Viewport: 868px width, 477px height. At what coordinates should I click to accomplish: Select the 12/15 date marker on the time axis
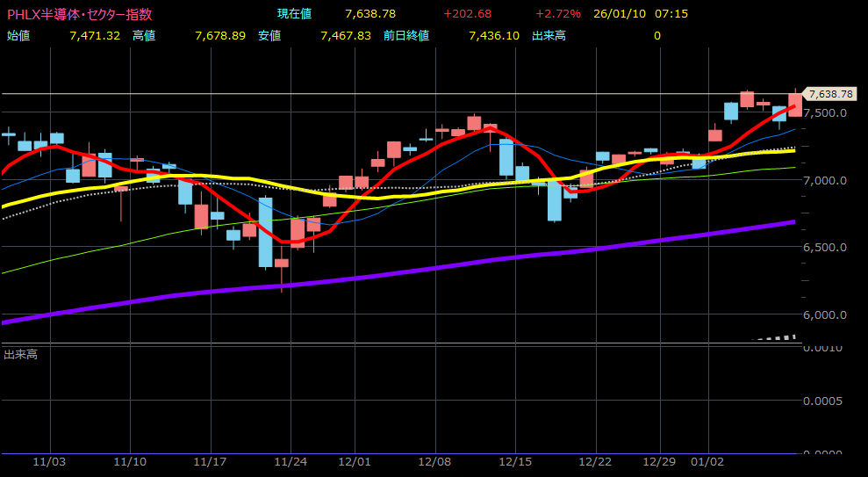click(516, 462)
